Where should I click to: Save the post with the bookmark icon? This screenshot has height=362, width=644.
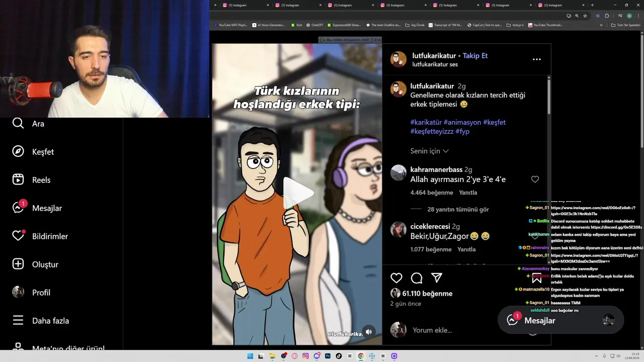[x=537, y=278]
